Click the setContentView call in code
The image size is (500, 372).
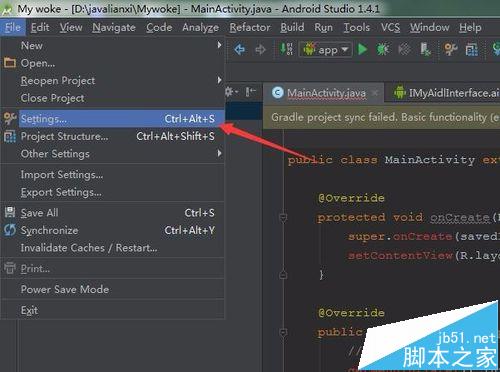coord(400,256)
